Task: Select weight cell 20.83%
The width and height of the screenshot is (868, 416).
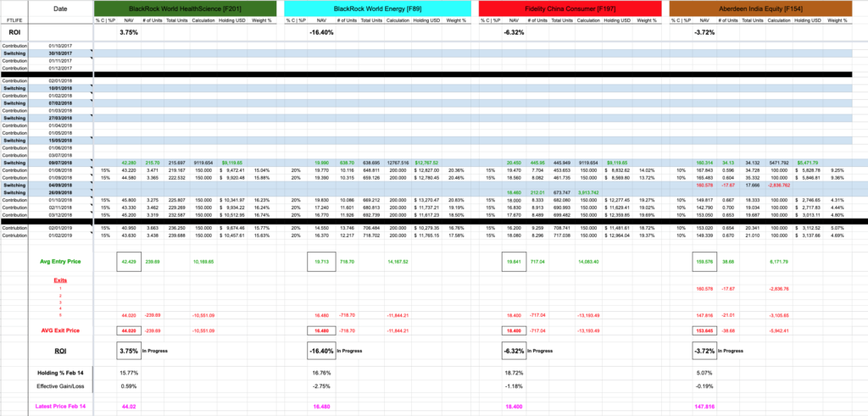Action: (455, 200)
